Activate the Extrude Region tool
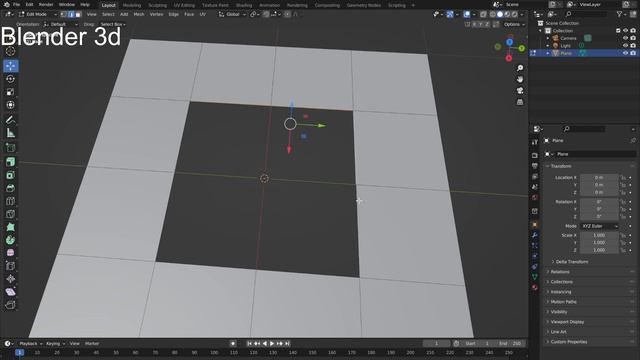The width and height of the screenshot is (640, 360). [11, 162]
